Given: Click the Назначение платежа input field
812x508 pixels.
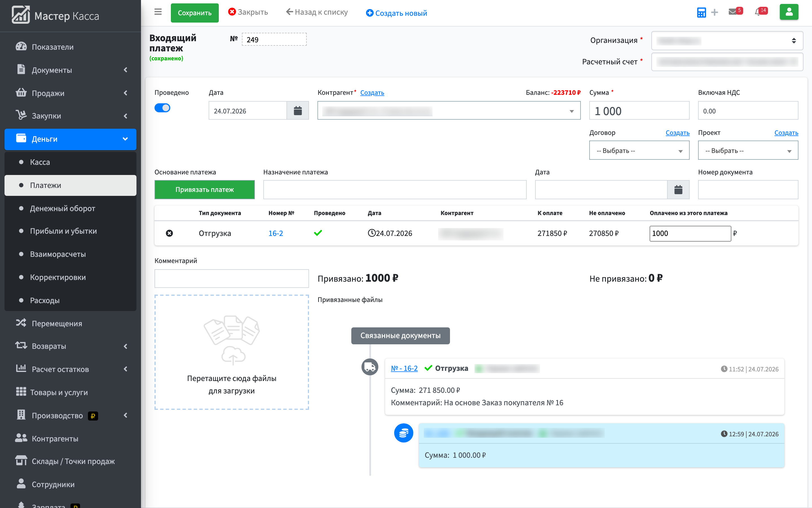Looking at the screenshot, I should pyautogui.click(x=395, y=189).
